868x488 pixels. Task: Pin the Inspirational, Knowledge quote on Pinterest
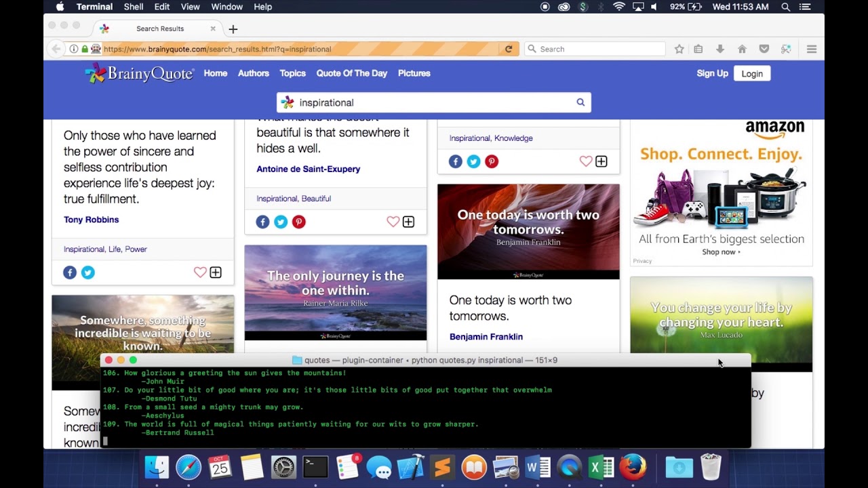tap(492, 161)
